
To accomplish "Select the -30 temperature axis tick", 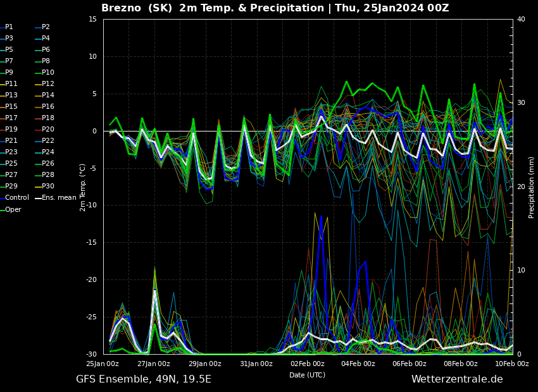I will pos(92,354).
